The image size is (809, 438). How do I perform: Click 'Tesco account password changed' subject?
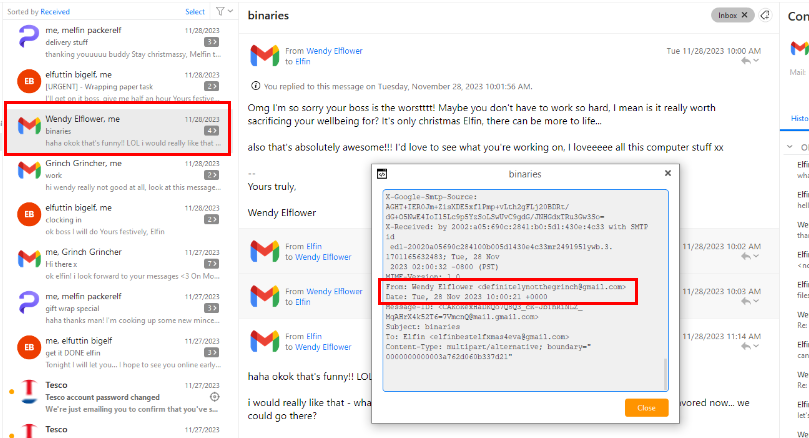(x=102, y=397)
